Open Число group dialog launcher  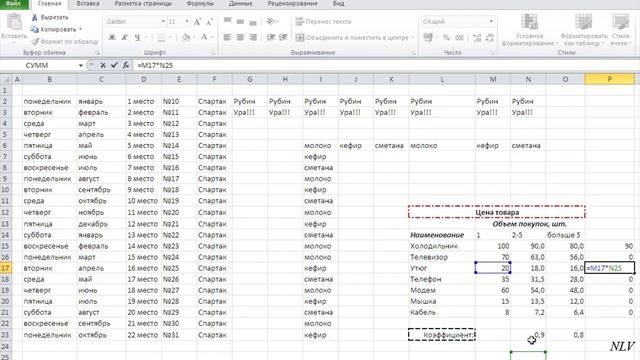pyautogui.click(x=493, y=53)
